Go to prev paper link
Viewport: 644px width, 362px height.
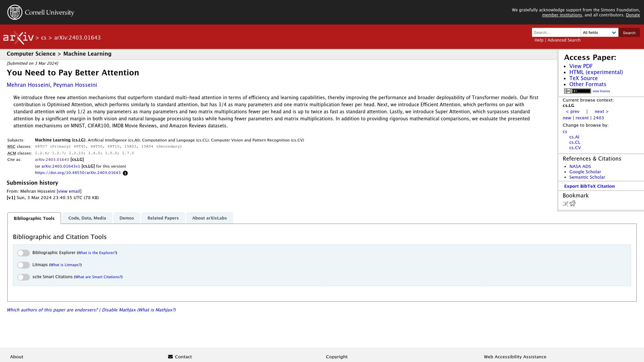pyautogui.click(x=573, y=112)
